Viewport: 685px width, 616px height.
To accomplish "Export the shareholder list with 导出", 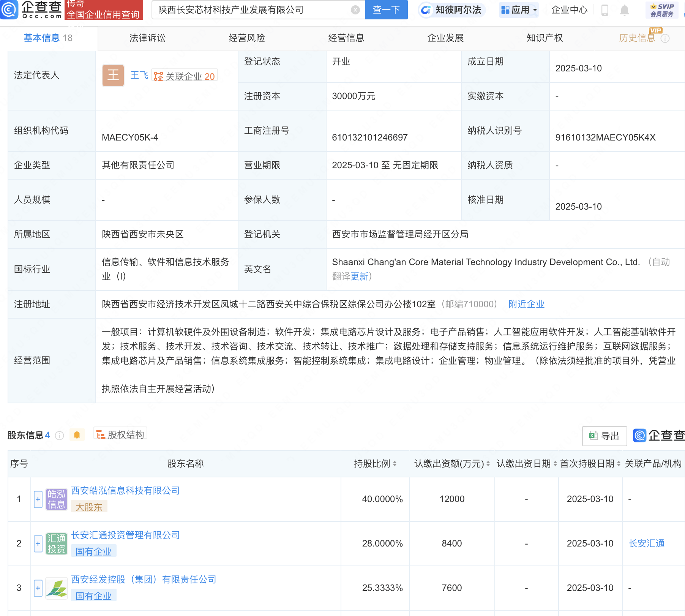I will (604, 436).
